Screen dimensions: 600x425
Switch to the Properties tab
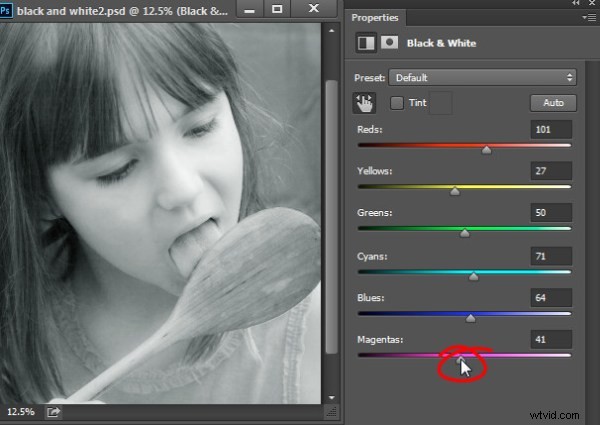(375, 18)
